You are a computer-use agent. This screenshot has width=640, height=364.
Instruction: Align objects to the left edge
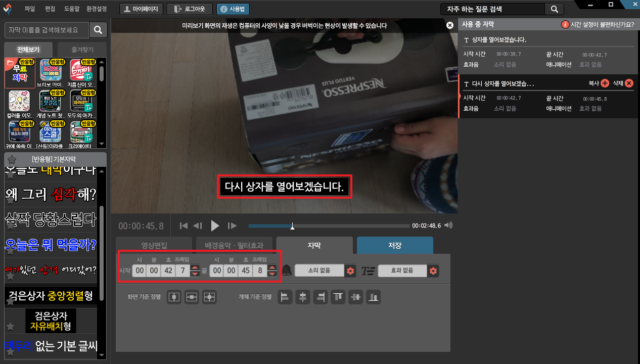[x=285, y=297]
